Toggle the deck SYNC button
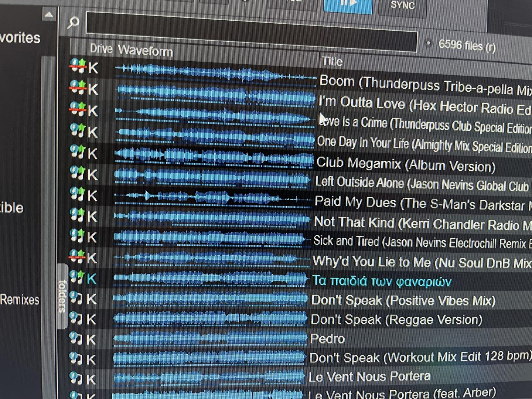Image resolution: width=532 pixels, height=399 pixels. point(402,6)
